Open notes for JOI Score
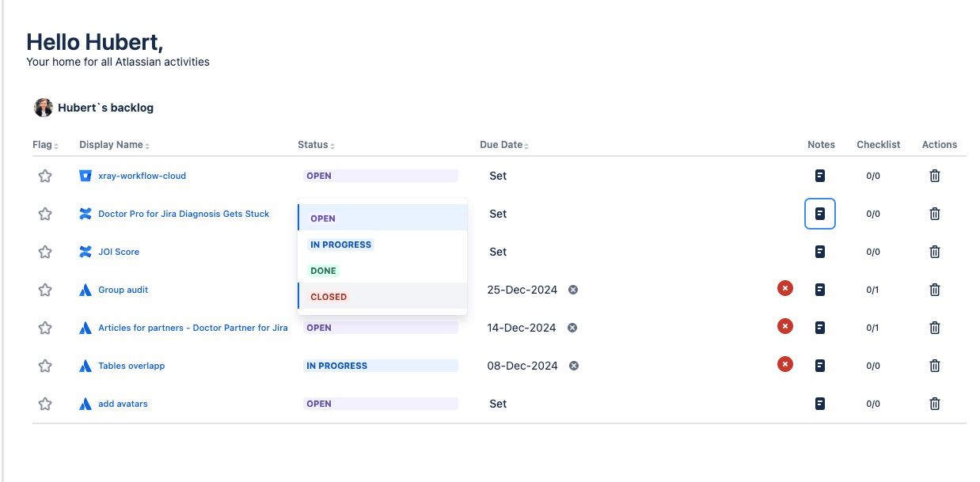Viewport: 980px width, 482px height. point(820,252)
